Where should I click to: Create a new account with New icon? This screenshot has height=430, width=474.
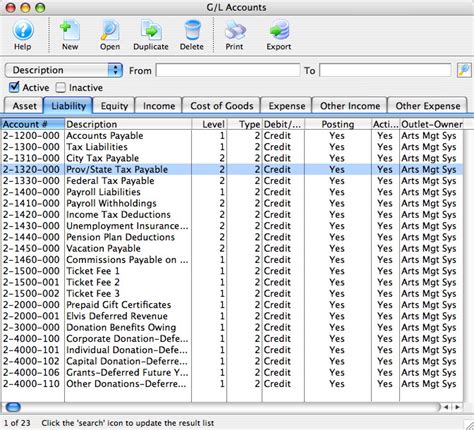pos(70,30)
